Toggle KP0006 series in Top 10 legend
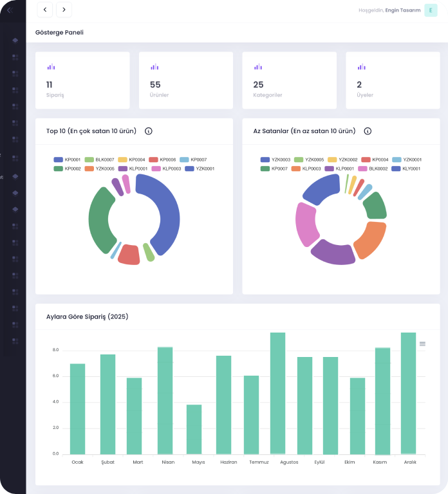The height and width of the screenshot is (494, 448). (162, 160)
